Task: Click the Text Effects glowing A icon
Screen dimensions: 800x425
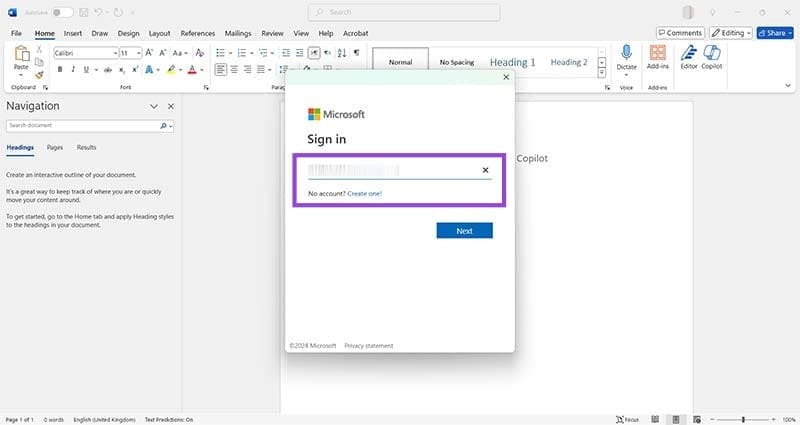Action: 149,69
